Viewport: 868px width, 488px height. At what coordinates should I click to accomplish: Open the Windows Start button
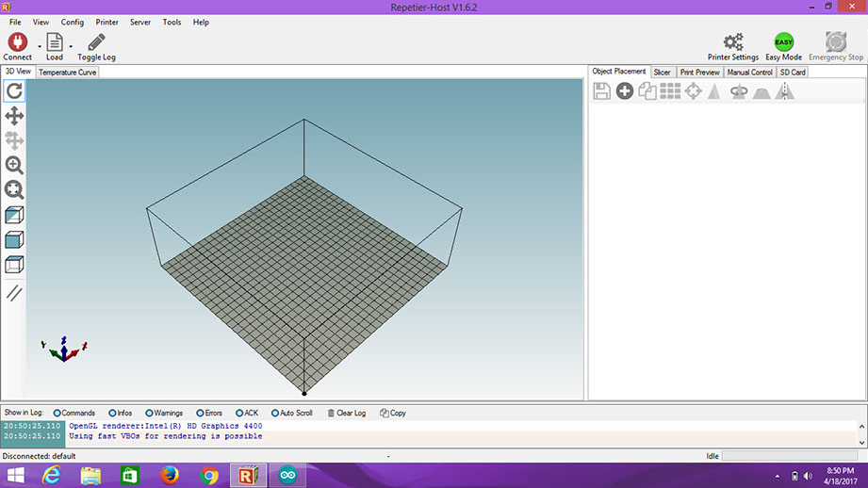click(x=15, y=475)
